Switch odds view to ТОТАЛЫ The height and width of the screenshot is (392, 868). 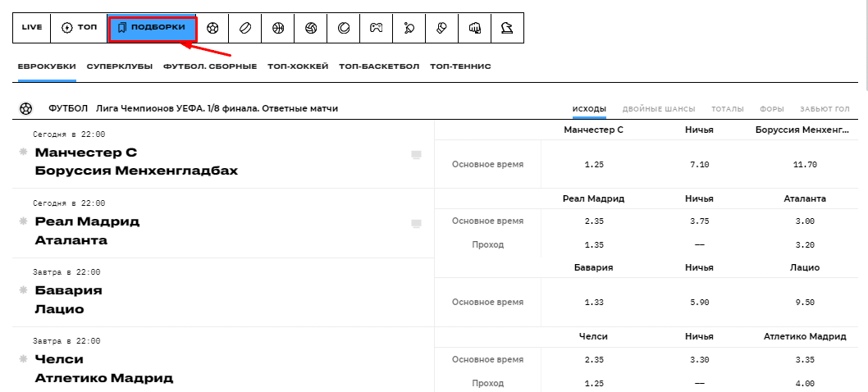click(x=728, y=109)
